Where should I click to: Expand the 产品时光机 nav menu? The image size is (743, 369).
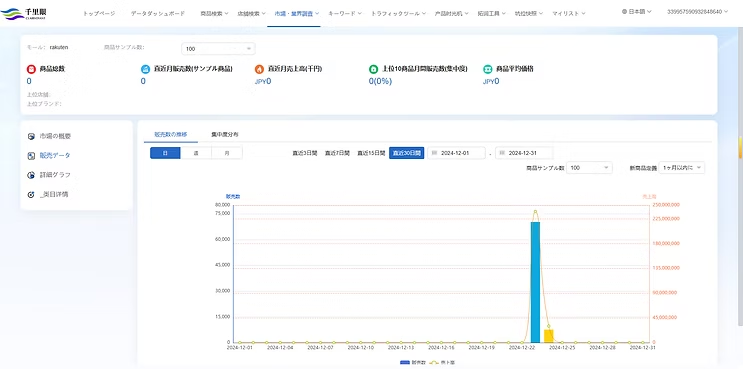[452, 14]
